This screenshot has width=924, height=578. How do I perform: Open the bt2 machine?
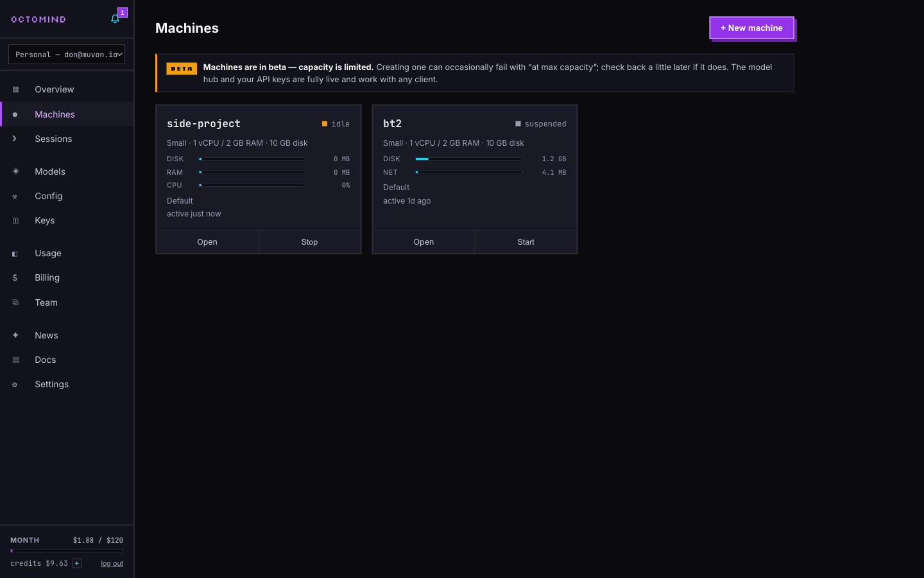point(424,242)
